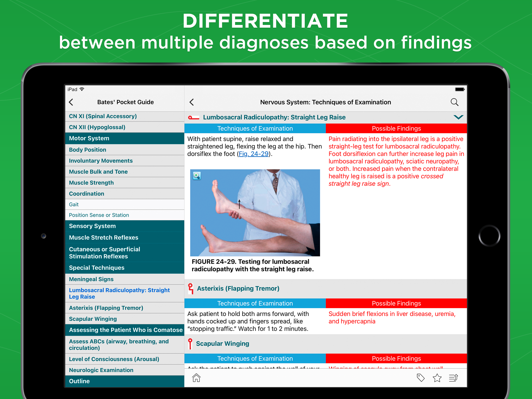Image resolution: width=532 pixels, height=399 pixels.
Task: Select Muscle Strength in the sidebar
Action: (x=91, y=183)
